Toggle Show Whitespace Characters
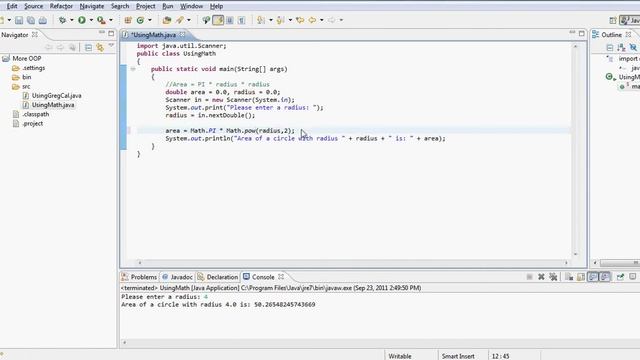The image size is (640, 360). click(x=242, y=20)
